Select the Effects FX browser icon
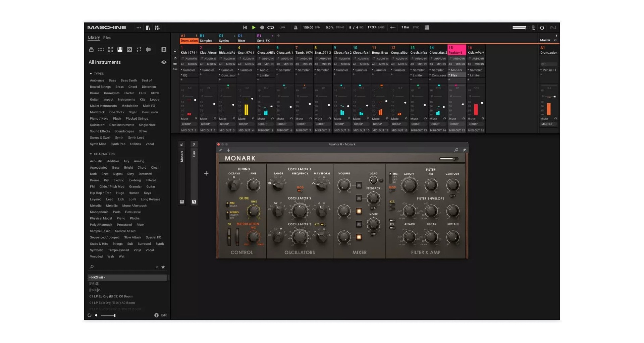This screenshot has height=343, width=644. (x=129, y=50)
